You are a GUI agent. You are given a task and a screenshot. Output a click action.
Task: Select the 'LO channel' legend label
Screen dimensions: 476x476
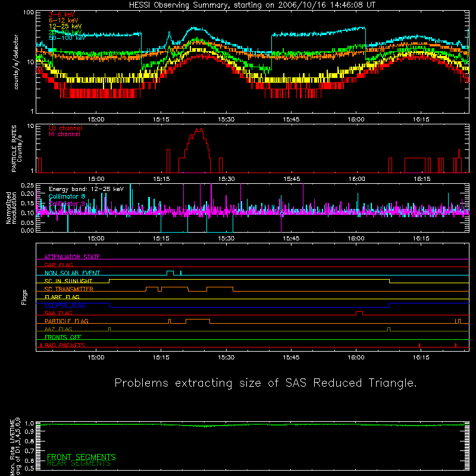65,128
